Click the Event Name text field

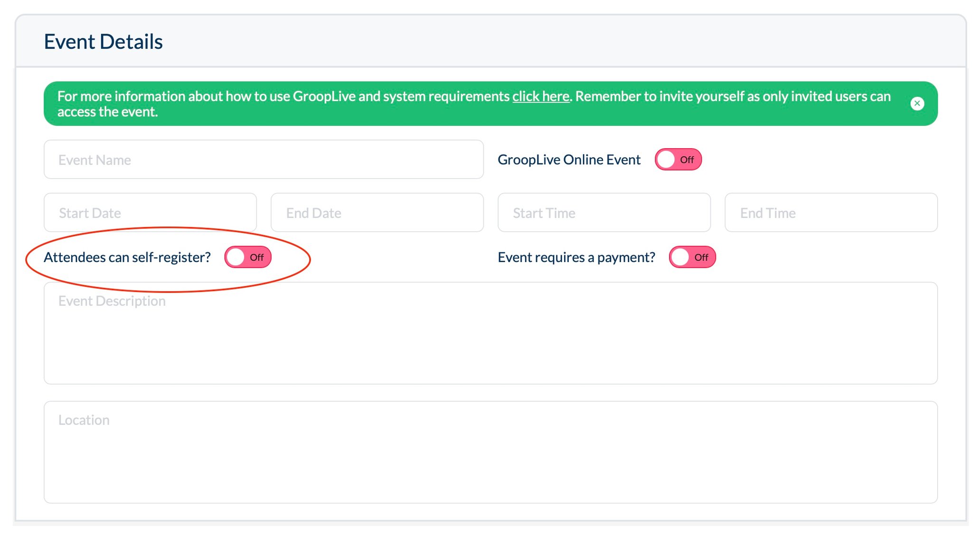pos(264,160)
